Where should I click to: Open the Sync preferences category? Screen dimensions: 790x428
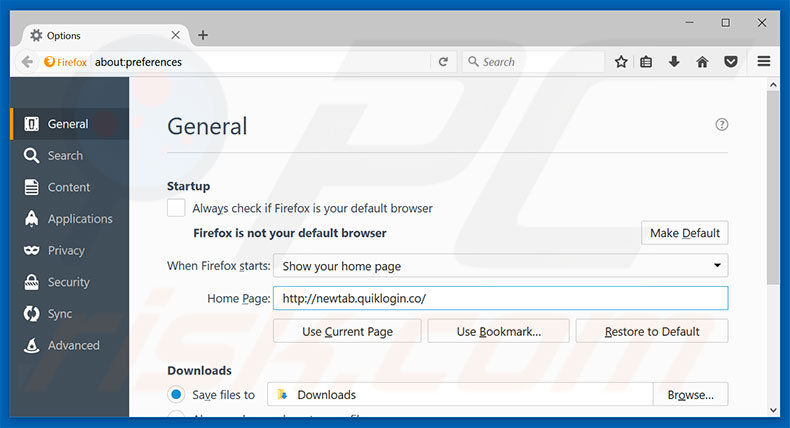[x=70, y=314]
